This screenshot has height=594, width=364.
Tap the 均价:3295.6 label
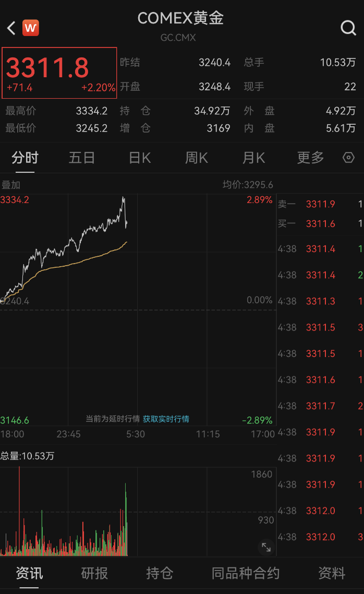(x=248, y=185)
